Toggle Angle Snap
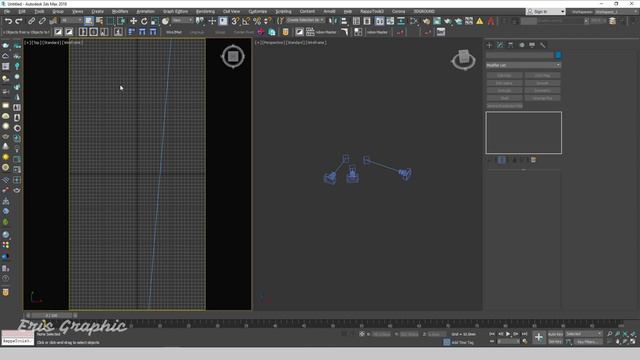Image resolution: width=640 pixels, height=360 pixels. tap(246, 21)
